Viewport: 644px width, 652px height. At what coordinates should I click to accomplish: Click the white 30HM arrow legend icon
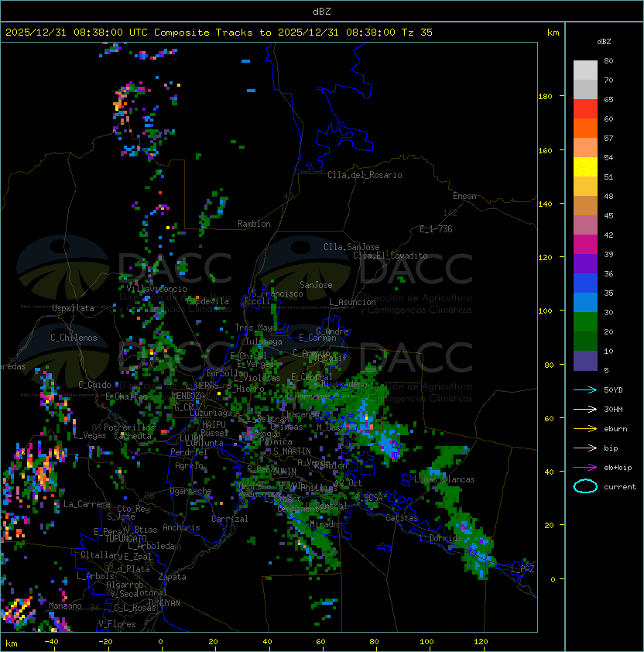coord(585,409)
